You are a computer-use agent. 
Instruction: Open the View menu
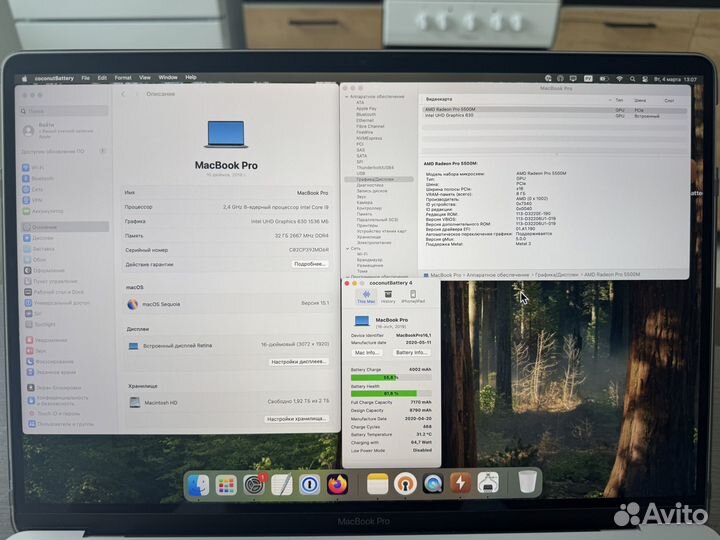click(145, 78)
